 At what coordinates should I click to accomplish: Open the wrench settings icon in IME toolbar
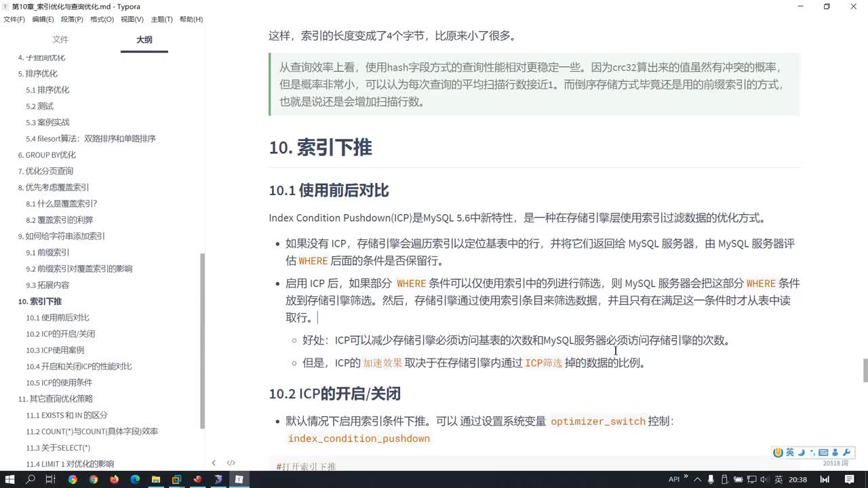[846, 453]
